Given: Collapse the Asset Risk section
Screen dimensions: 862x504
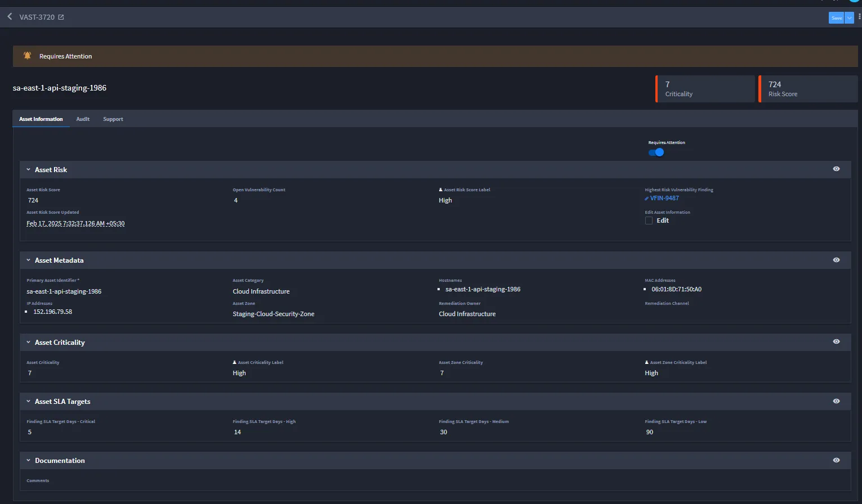Looking at the screenshot, I should pos(28,169).
